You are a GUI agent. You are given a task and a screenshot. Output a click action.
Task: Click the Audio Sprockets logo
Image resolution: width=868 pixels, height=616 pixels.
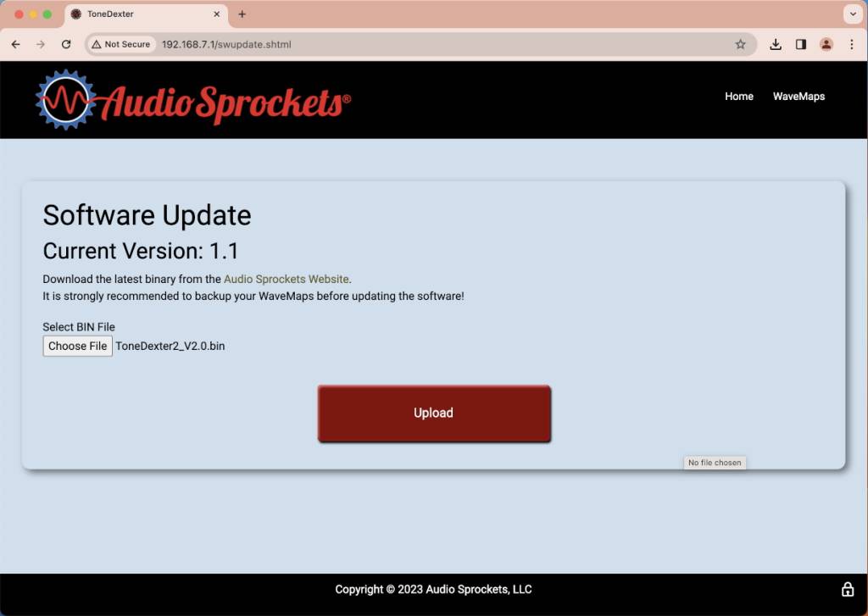click(192, 100)
